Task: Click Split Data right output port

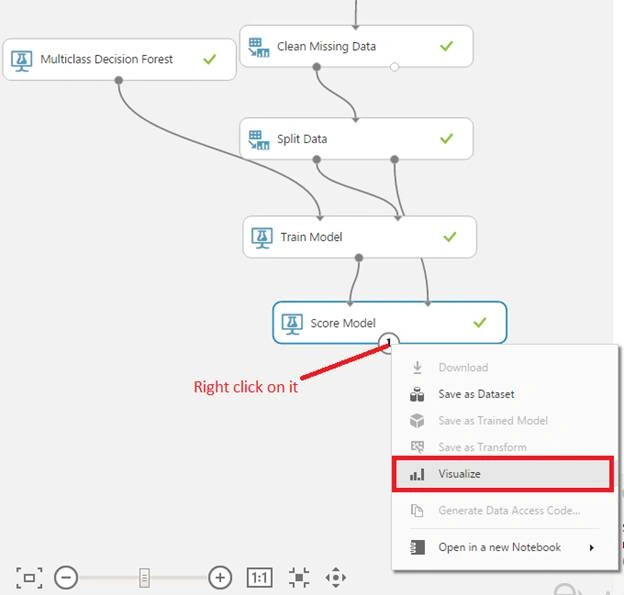Action: pyautogui.click(x=394, y=159)
